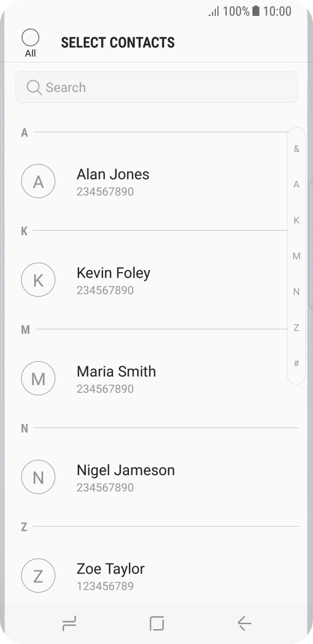Jump to letter Z in index bar
313x644 pixels.
297,328
